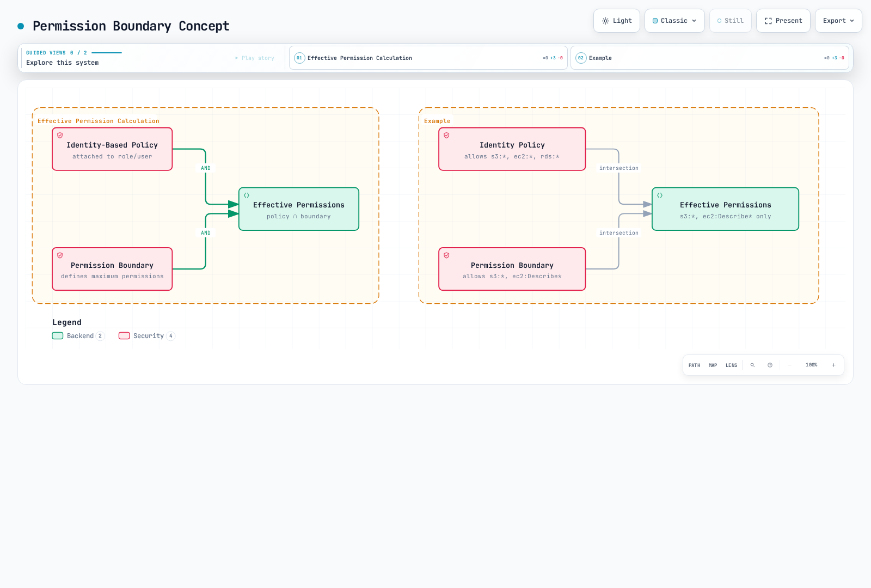The height and width of the screenshot is (588, 871).
Task: Click shield icon on defines maximum permissions node
Action: pos(60,255)
